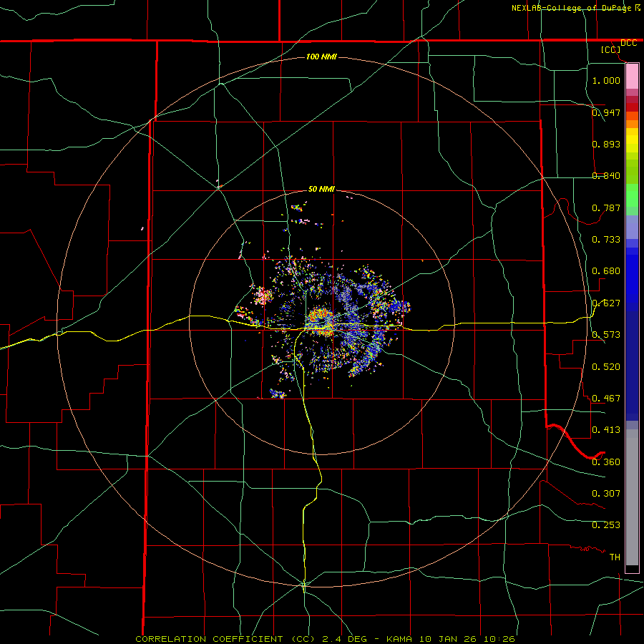Select the 100 NMI range ring label
Viewport: 644px width, 644px height.
321,57
